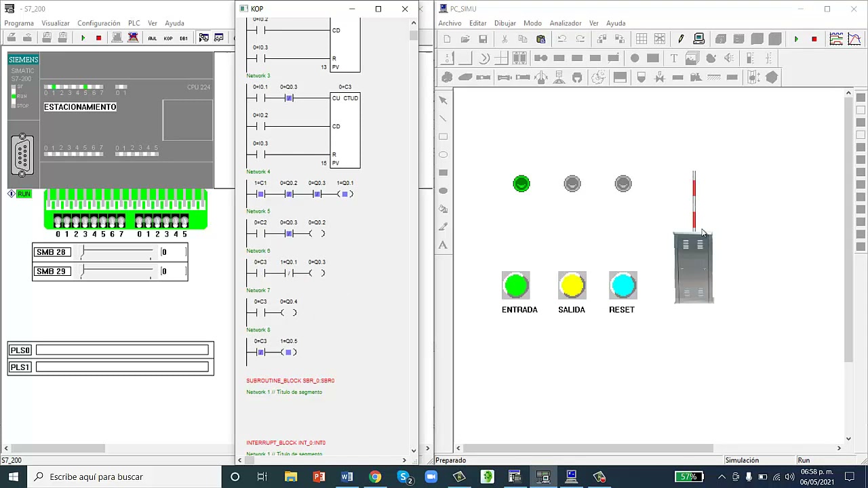Toggle input switch 0 on the PLC simulator
Viewport: 868px width, 488px height.
[58, 222]
